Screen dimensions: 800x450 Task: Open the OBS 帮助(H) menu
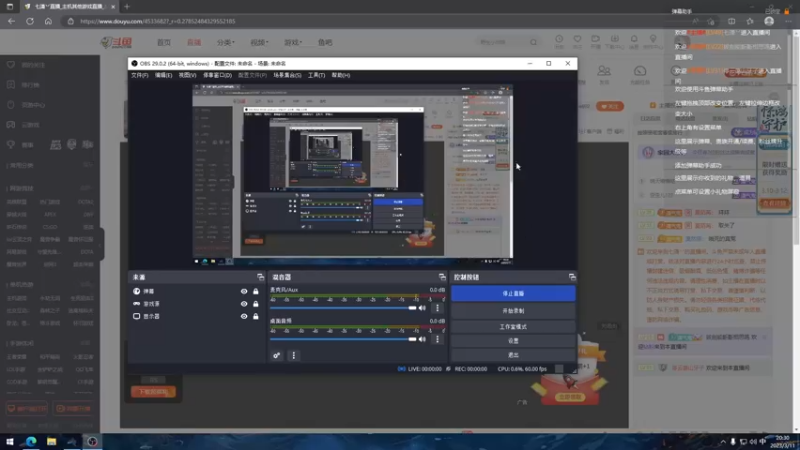click(x=341, y=75)
